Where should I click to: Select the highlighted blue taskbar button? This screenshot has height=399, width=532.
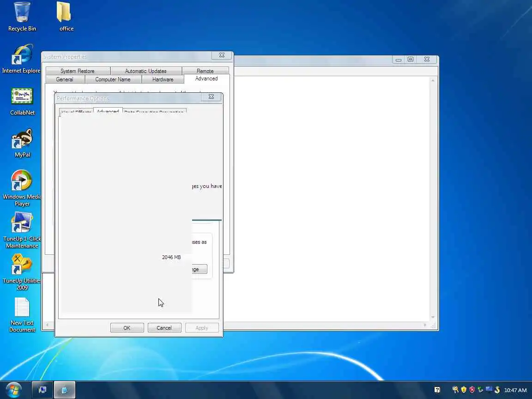pos(65,390)
